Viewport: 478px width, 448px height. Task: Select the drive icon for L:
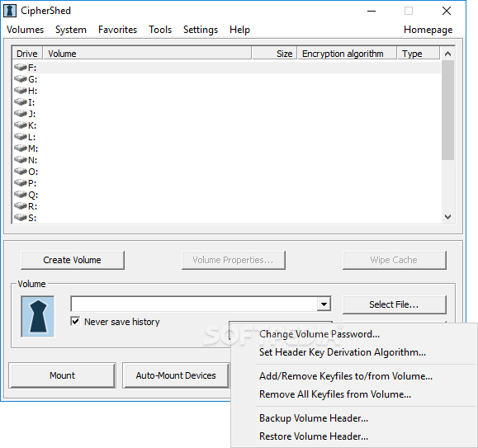(21, 136)
